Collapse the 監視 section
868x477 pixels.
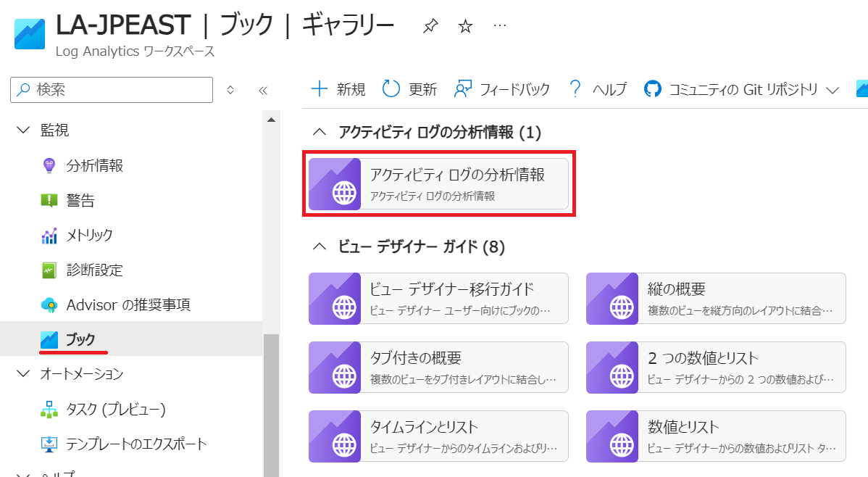point(23,130)
